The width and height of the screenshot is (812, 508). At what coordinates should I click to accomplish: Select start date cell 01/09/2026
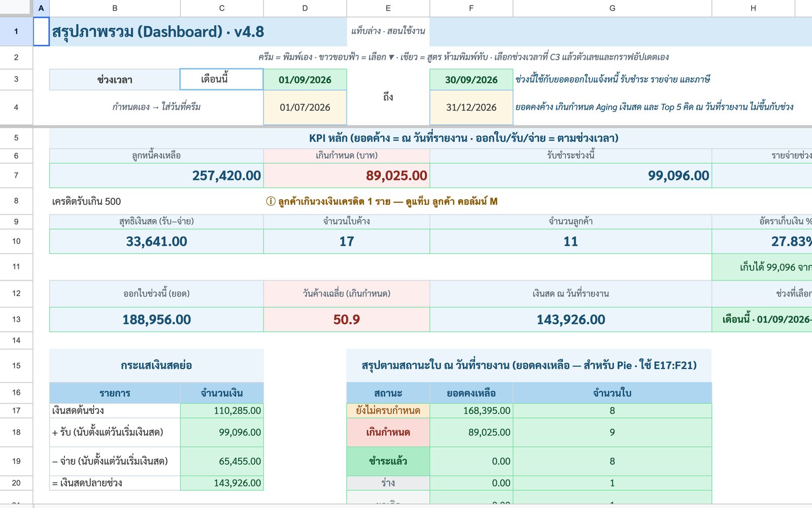305,79
